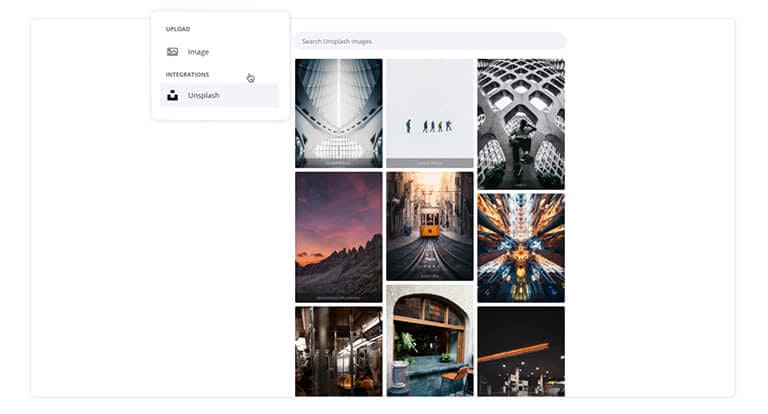This screenshot has height=414, width=768.
Task: Click the credit caption on the tram photo
Action: [x=430, y=275]
